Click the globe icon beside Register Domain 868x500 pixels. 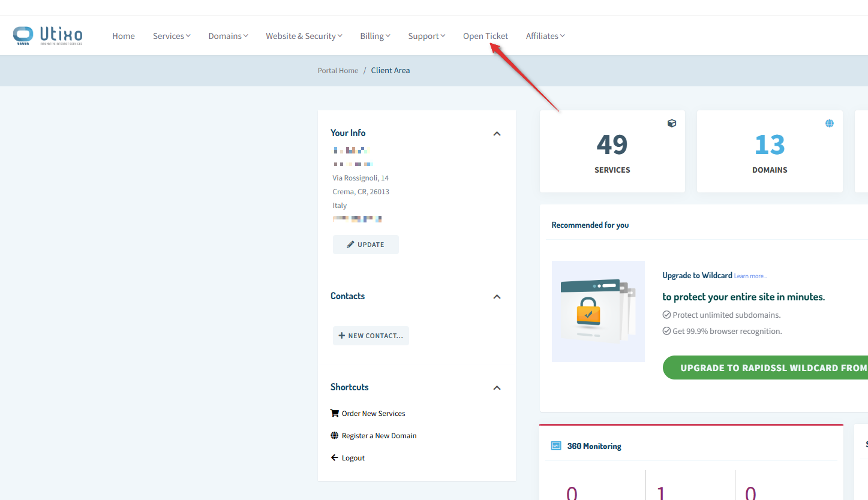pos(335,435)
